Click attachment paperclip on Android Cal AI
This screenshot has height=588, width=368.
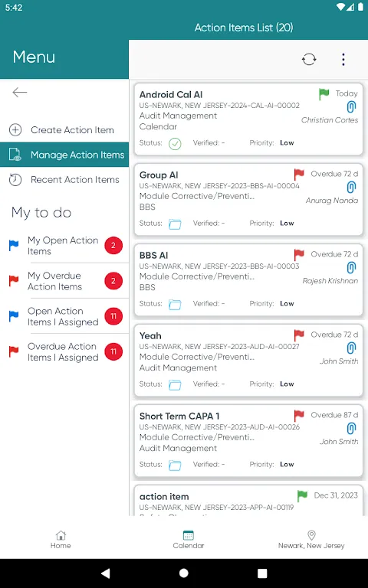(x=351, y=107)
